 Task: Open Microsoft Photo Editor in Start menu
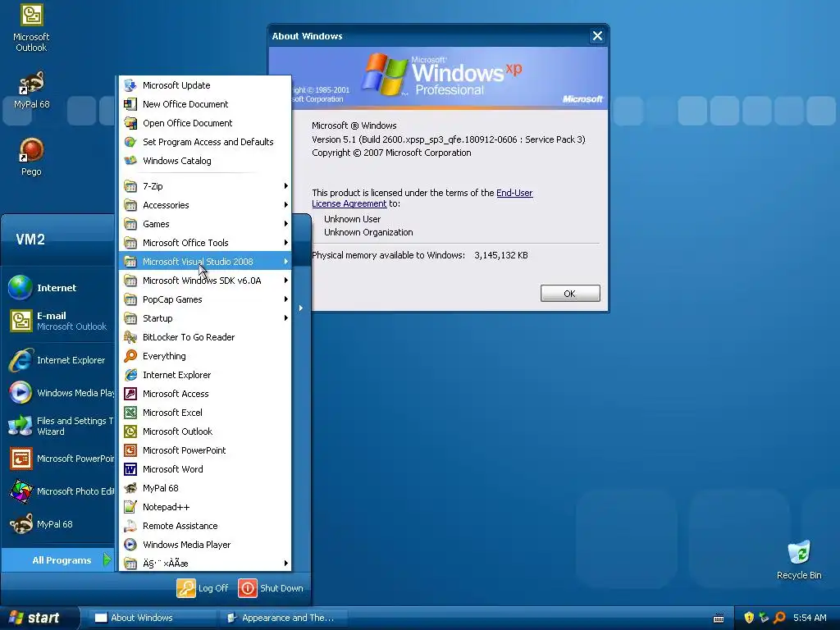pyautogui.click(x=58, y=491)
